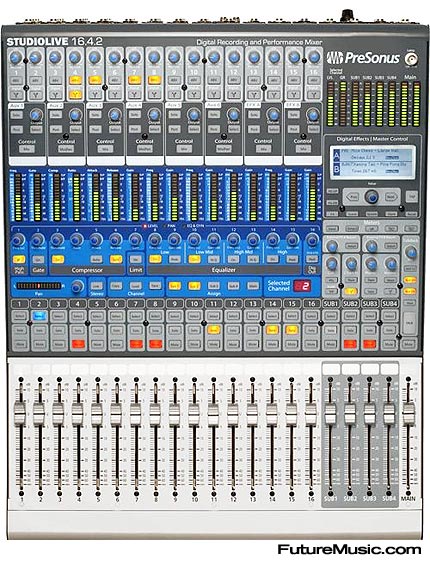Click the MAIN fader cap

(409, 413)
